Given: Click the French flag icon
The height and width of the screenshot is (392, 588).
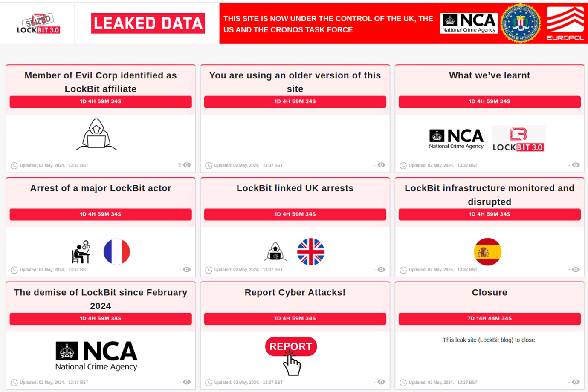Looking at the screenshot, I should [116, 252].
